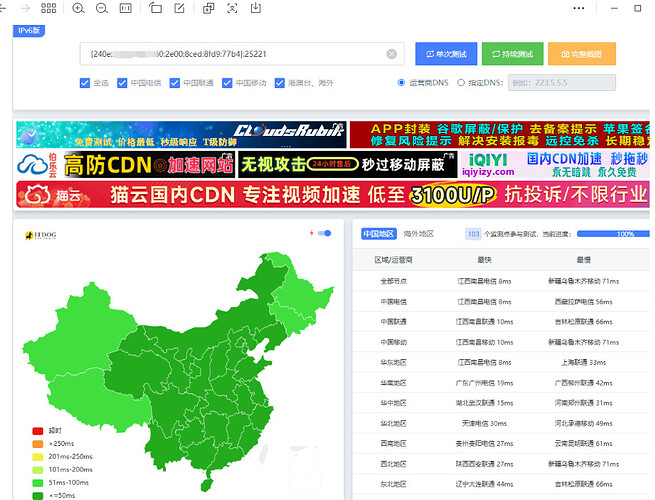Go forward with the right arrow icon
The width and height of the screenshot is (655, 500).
click(x=25, y=8)
